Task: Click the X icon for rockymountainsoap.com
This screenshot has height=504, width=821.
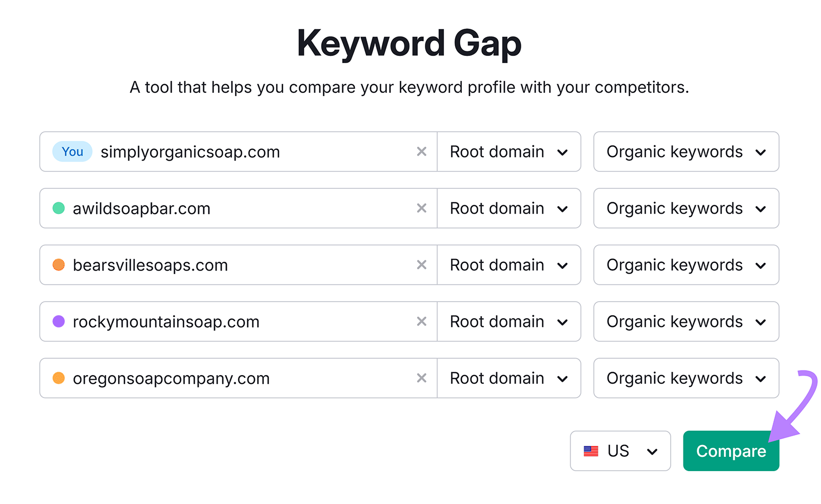Action: [421, 322]
